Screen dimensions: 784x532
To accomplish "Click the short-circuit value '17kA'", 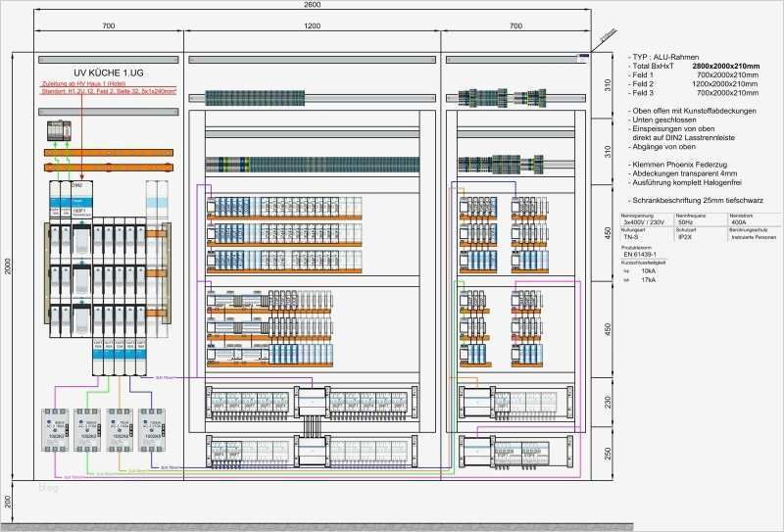I will 649,280.
